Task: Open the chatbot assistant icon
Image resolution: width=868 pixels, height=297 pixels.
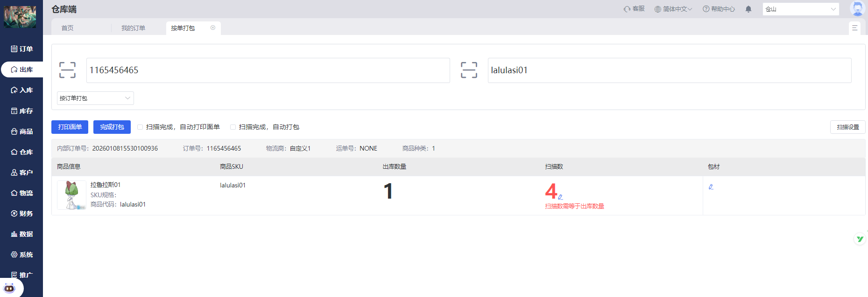Action: pyautogui.click(x=9, y=288)
